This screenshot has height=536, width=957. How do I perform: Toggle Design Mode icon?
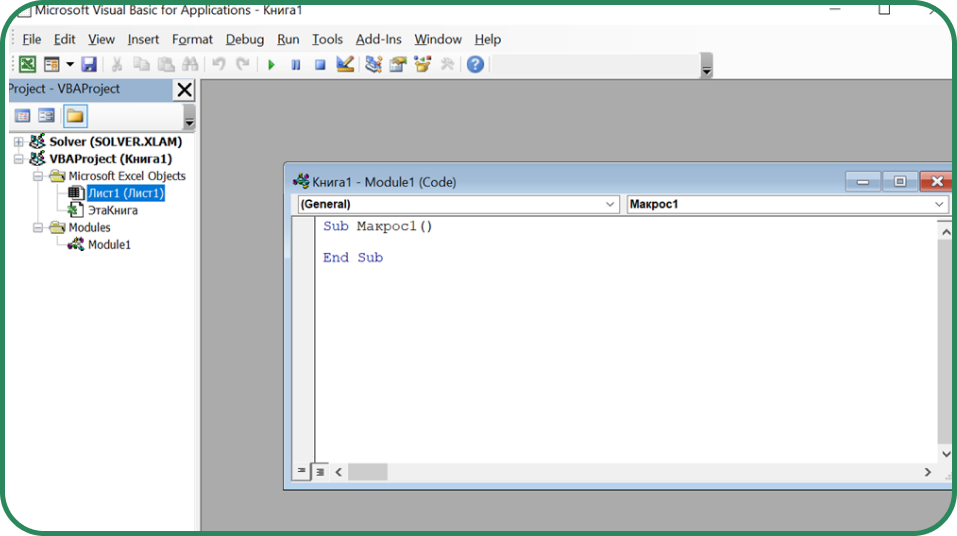(x=345, y=64)
